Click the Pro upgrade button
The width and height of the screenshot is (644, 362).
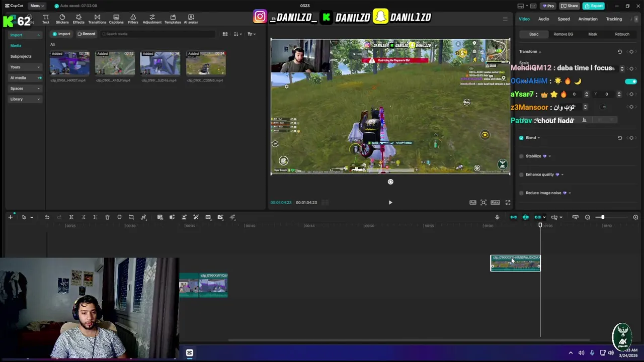[547, 6]
